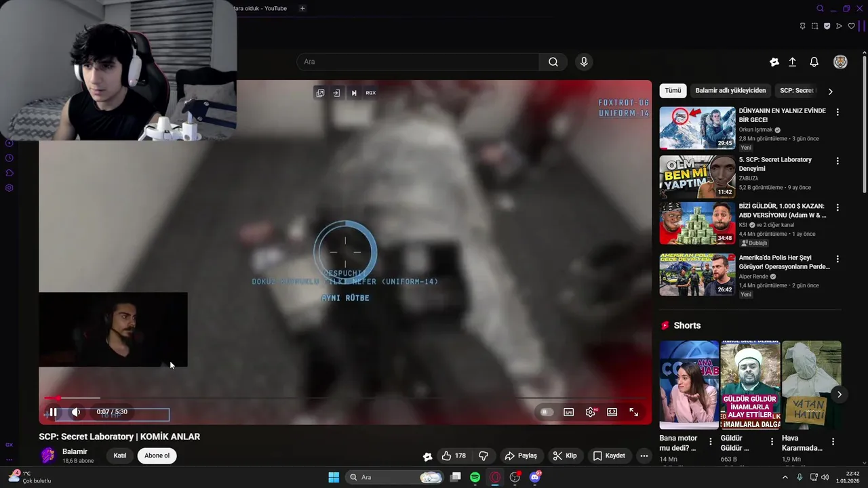
Task: Open options for Hava Kararmada short
Action: coord(833,441)
